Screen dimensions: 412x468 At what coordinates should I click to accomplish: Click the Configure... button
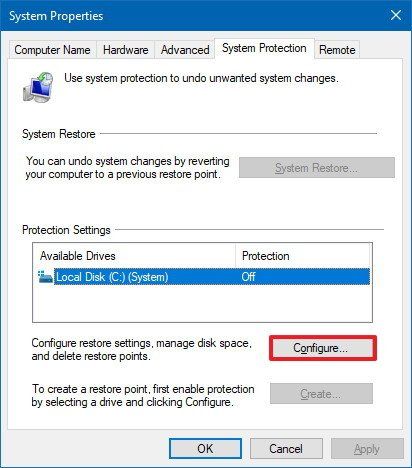(x=323, y=348)
